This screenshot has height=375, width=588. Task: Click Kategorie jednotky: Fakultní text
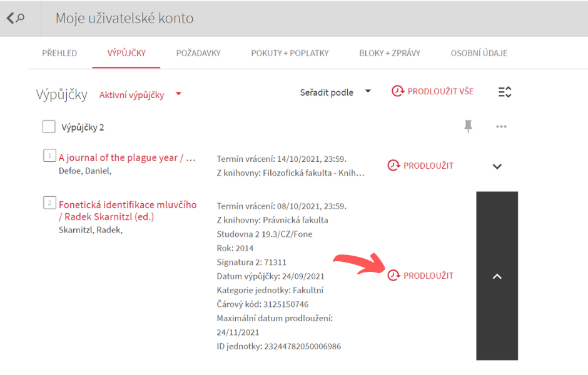pos(270,291)
